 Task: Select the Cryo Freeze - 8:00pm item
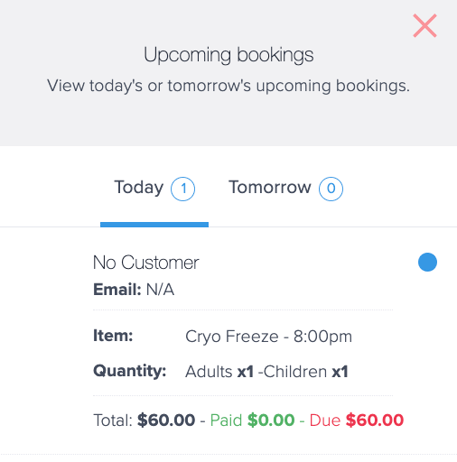[268, 336]
